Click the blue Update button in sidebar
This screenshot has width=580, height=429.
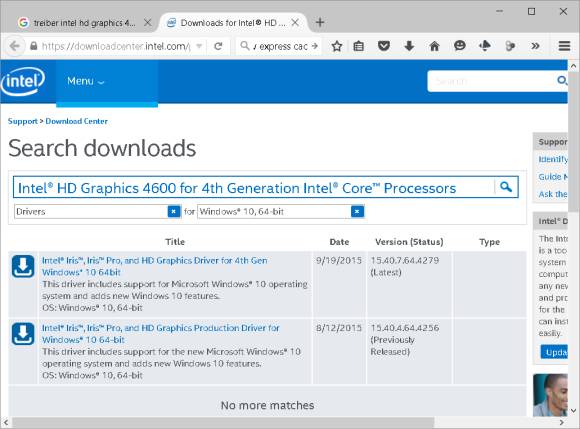coord(554,352)
